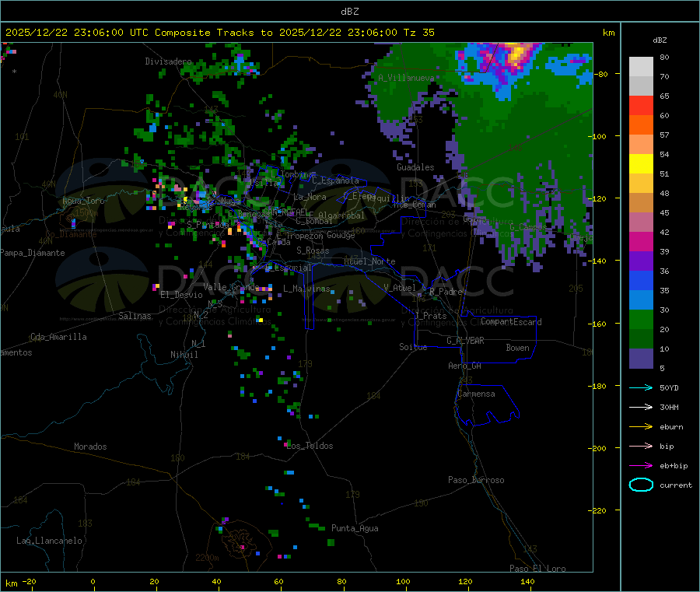Click the Los_Toldos map label
The height and width of the screenshot is (592, 700).
point(310,446)
